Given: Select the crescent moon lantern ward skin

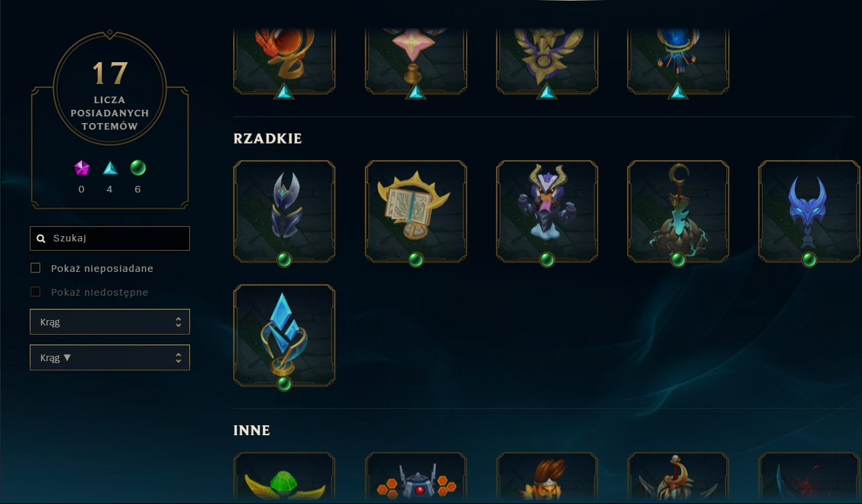Looking at the screenshot, I should (x=678, y=211).
